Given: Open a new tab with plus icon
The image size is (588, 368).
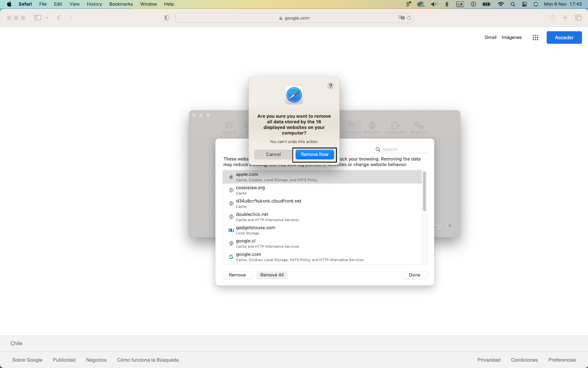Looking at the screenshot, I should point(565,18).
